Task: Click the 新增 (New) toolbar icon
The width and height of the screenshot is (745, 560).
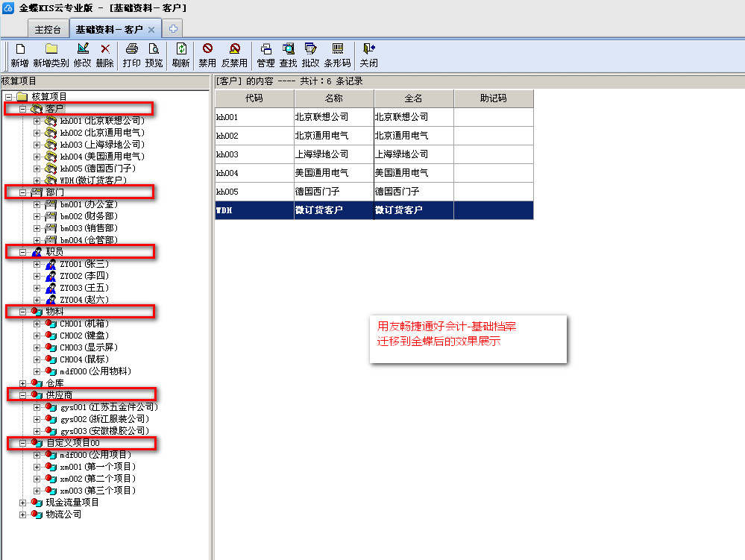Action: tap(20, 49)
